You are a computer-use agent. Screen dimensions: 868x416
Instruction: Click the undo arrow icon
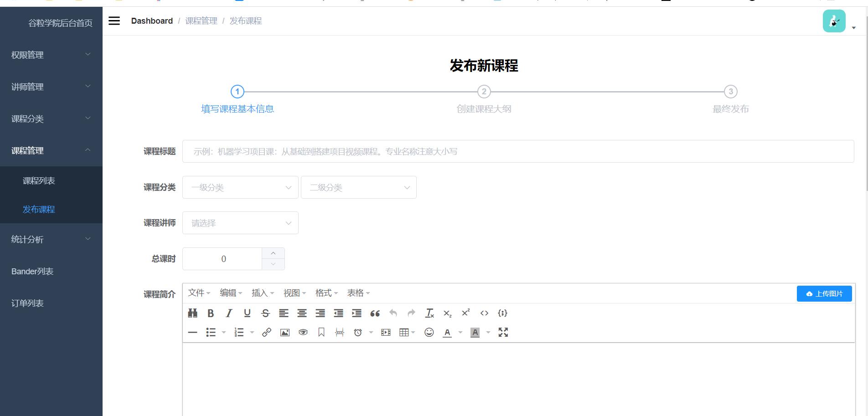tap(393, 313)
